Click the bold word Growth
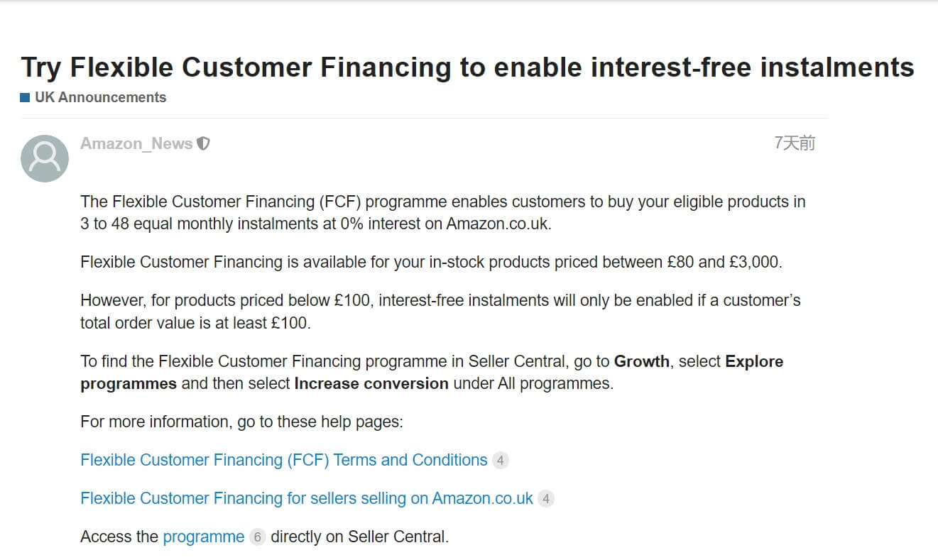The height and width of the screenshot is (560, 938). tap(641, 361)
